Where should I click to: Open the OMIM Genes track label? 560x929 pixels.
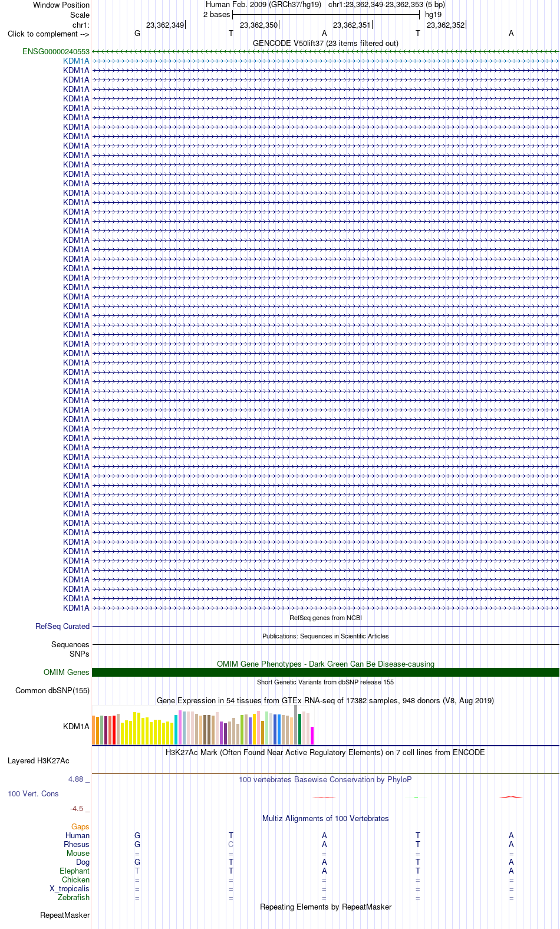[67, 673]
